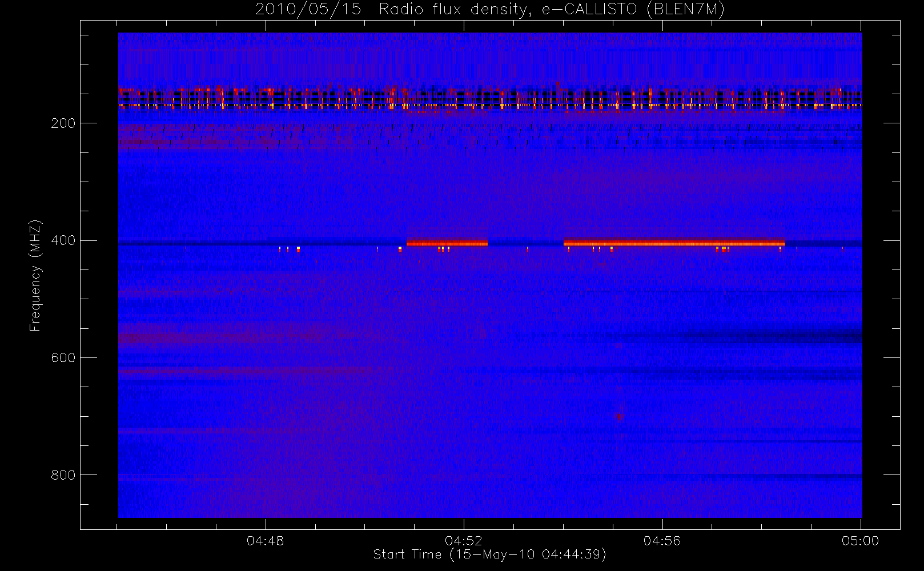The image size is (924, 571).
Task: Click the 800 frequency tick label
Action: point(63,475)
